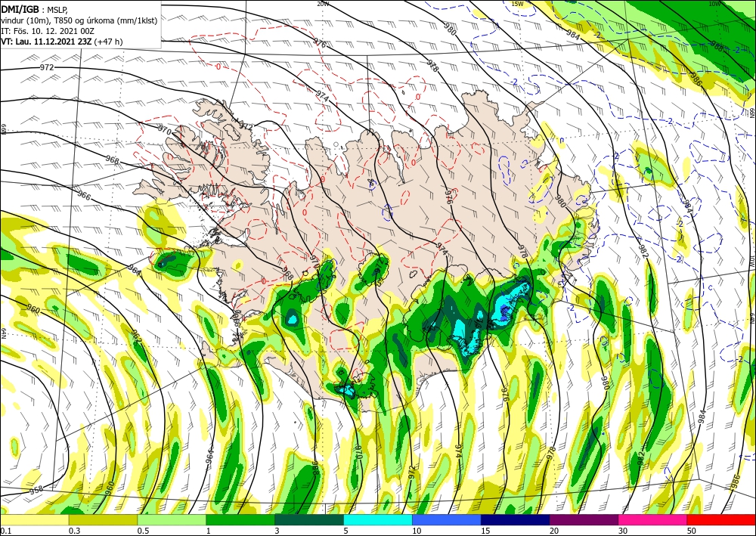Click the "vindur (10m), T850 og úrkoma" line
The width and height of the screenshot is (756, 536).
click(79, 20)
